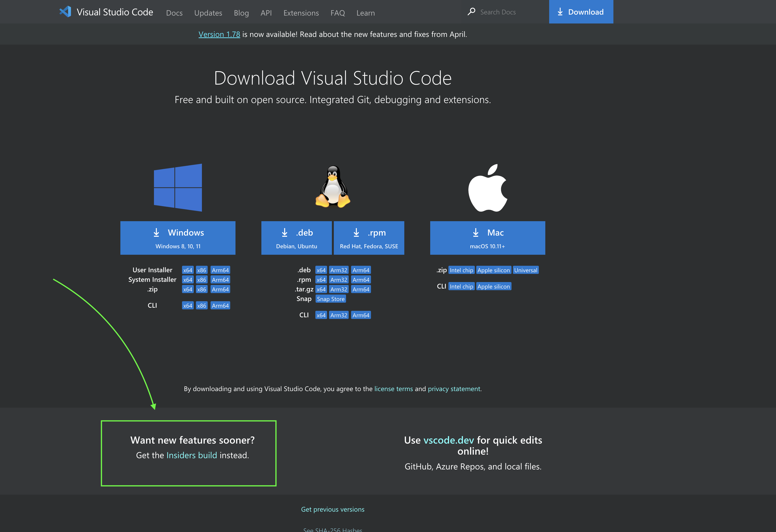Open the Version 1.78 release notes link
Viewport: 776px width, 532px height.
pyautogui.click(x=219, y=34)
